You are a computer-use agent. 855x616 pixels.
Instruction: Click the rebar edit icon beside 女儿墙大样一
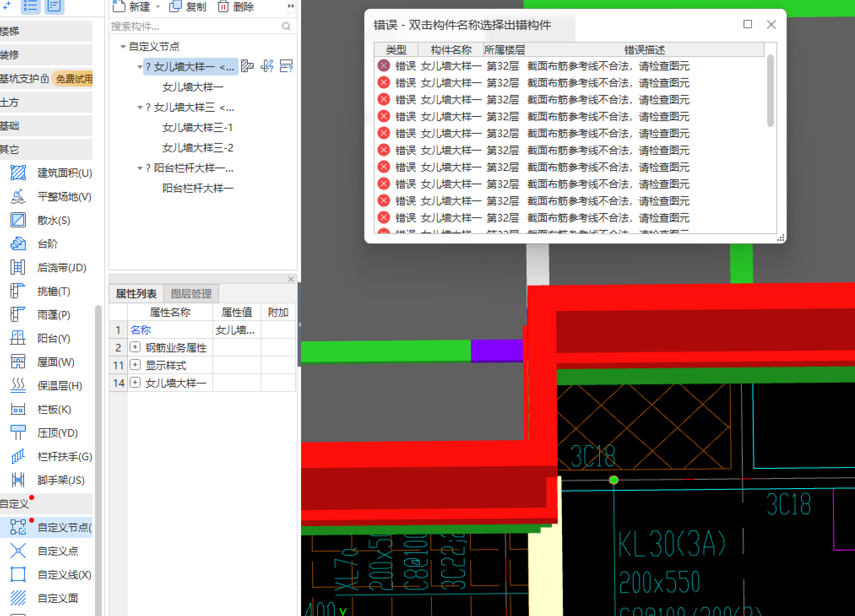[267, 66]
